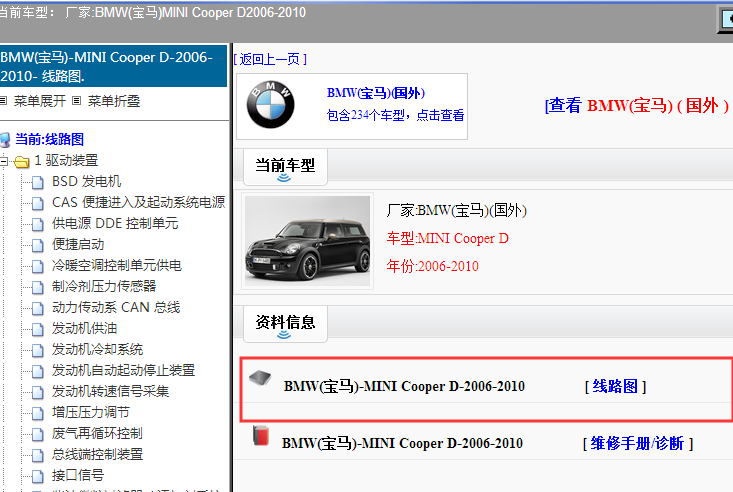Open the 线路图 link
733x492 pixels.
tap(615, 386)
